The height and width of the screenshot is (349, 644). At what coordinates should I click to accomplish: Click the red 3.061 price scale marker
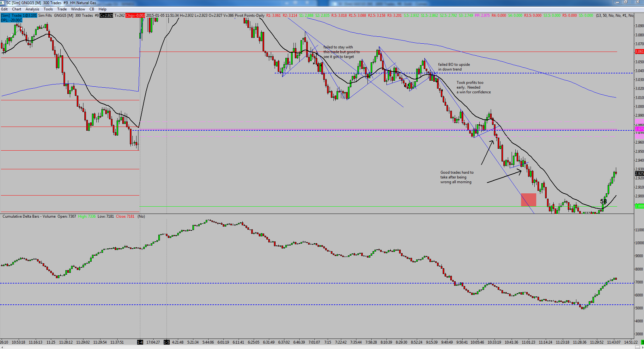(x=639, y=52)
